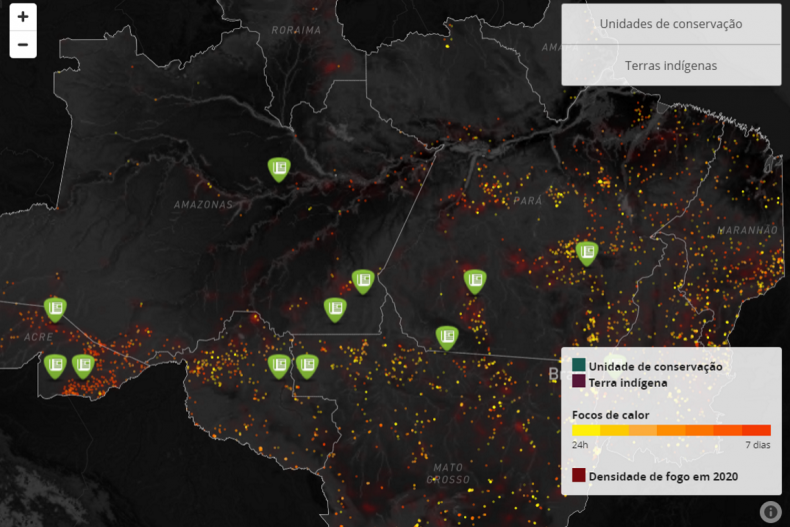Open the leftmost marker below the ACRE label
790x527 pixels.
(x=55, y=365)
